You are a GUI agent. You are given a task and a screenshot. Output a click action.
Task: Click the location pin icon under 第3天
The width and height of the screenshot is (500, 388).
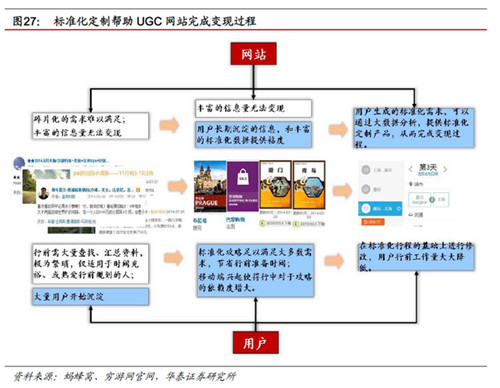(x=411, y=184)
